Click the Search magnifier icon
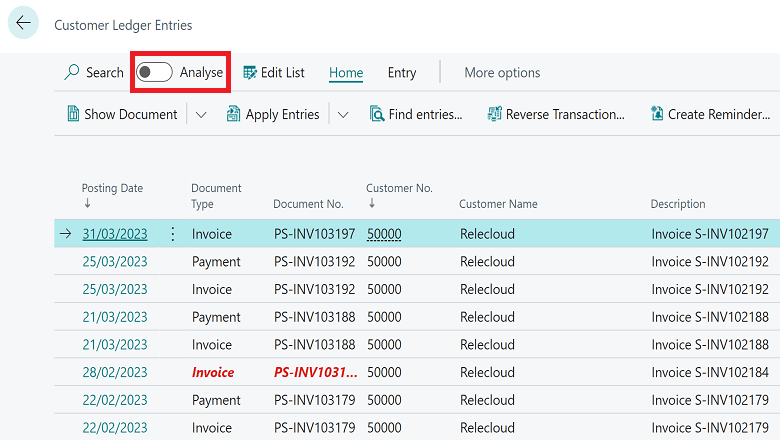This screenshot has width=780, height=440. (72, 73)
